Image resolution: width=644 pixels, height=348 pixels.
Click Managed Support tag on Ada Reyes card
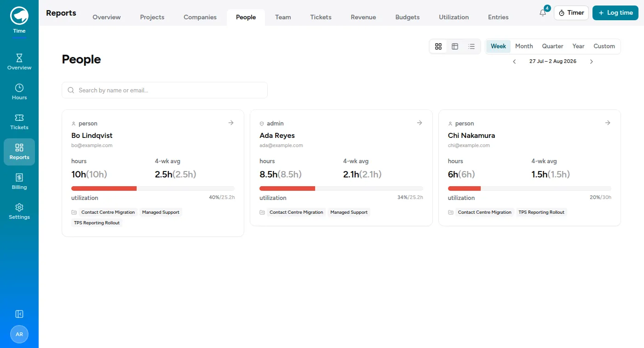(349, 212)
